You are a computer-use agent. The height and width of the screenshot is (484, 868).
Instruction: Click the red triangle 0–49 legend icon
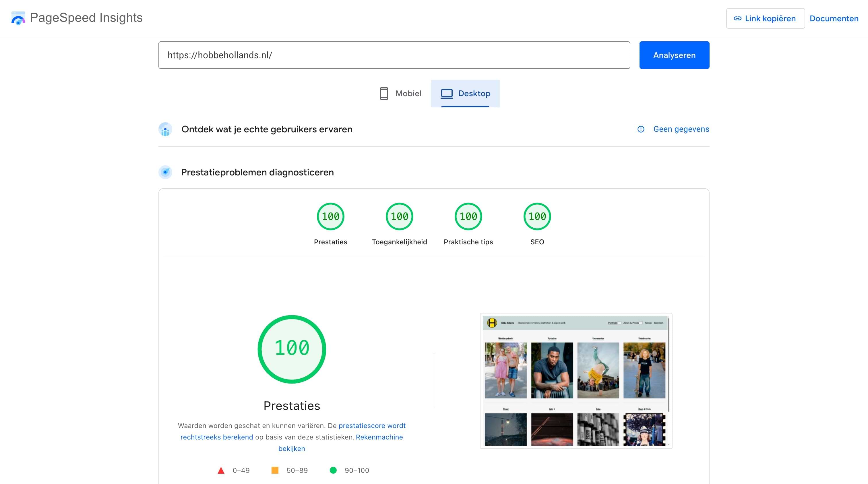click(x=221, y=470)
